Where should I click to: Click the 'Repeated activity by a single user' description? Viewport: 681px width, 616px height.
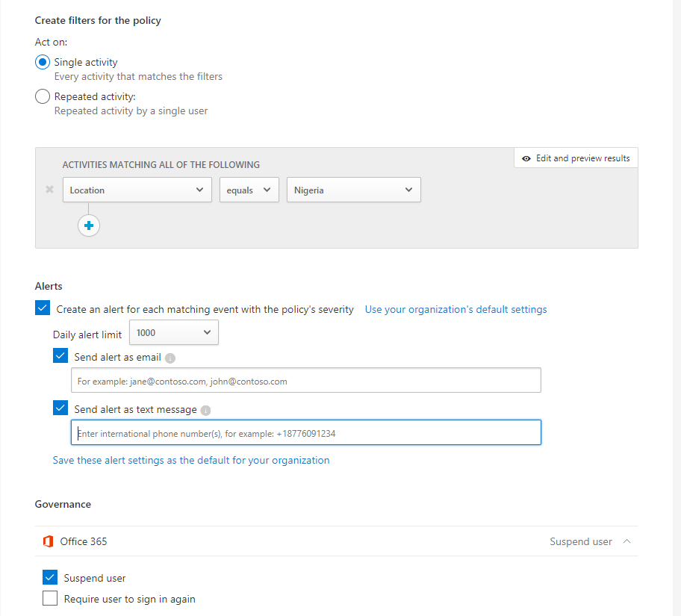(x=131, y=111)
